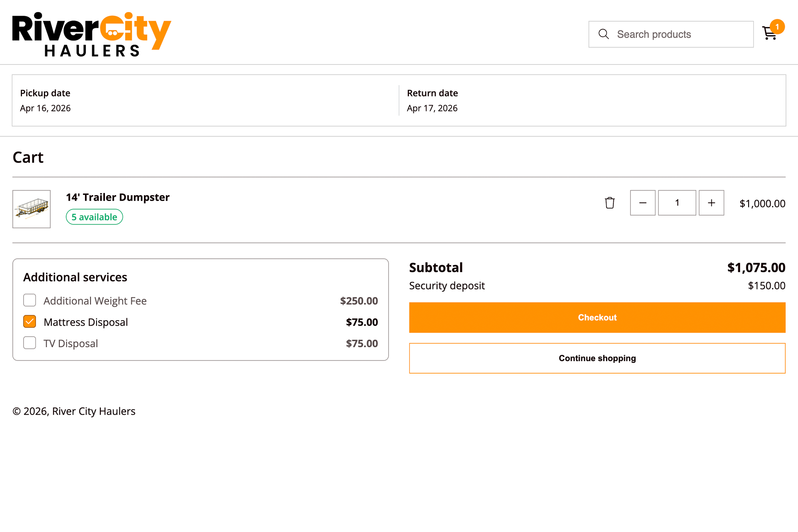
Task: Click the cart badge showing 1
Action: (777, 27)
